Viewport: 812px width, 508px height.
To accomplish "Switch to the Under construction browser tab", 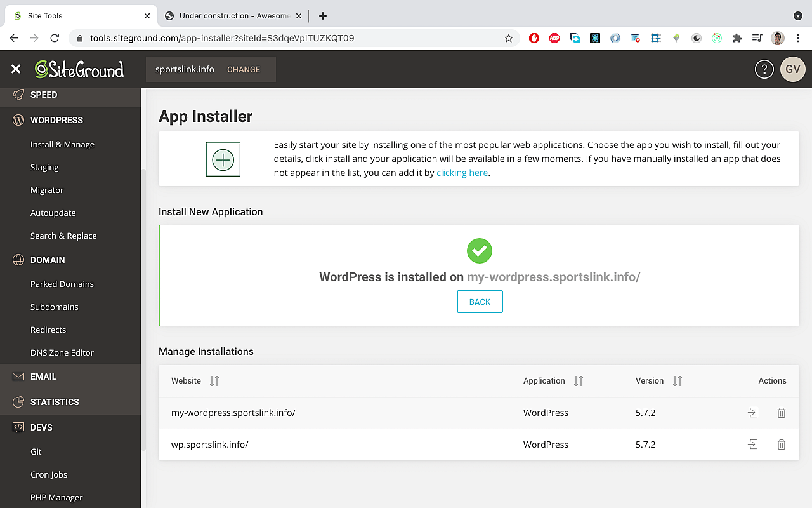I will pos(233,16).
